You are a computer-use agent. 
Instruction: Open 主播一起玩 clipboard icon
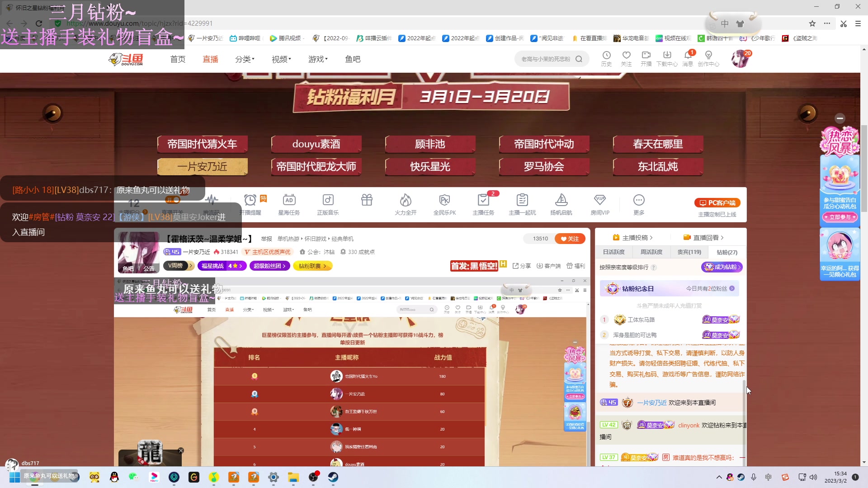coord(522,204)
